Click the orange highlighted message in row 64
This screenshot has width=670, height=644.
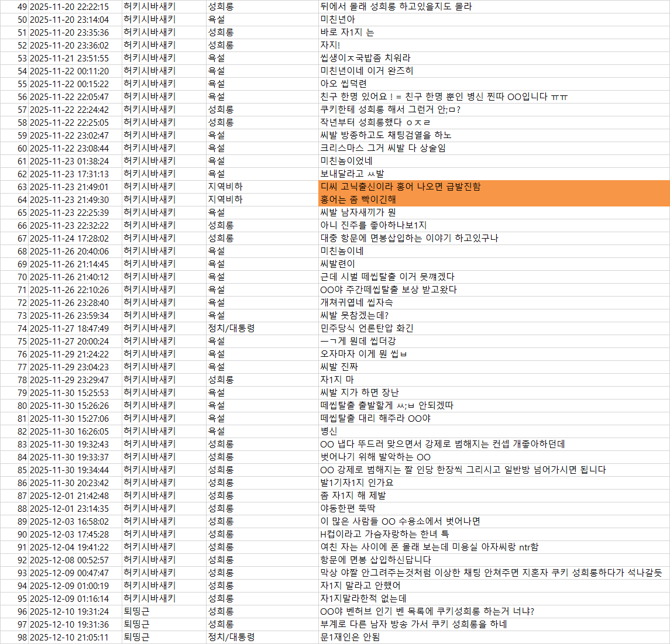[x=494, y=199]
